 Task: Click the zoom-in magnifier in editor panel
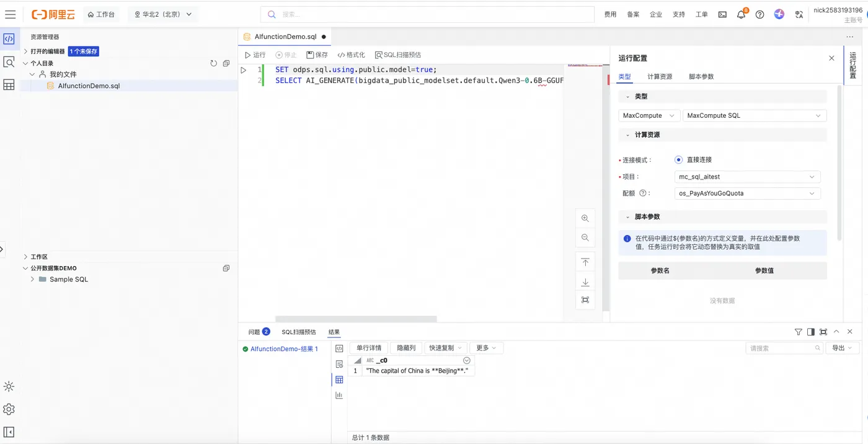tap(585, 218)
